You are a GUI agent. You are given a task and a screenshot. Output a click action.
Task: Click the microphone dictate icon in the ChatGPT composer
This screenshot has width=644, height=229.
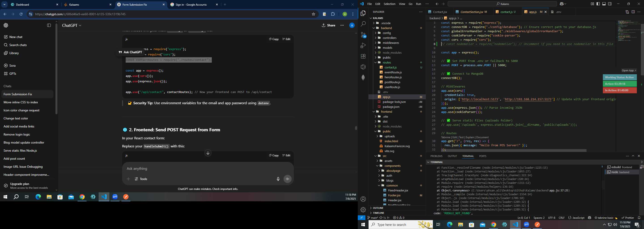pyautogui.click(x=278, y=179)
